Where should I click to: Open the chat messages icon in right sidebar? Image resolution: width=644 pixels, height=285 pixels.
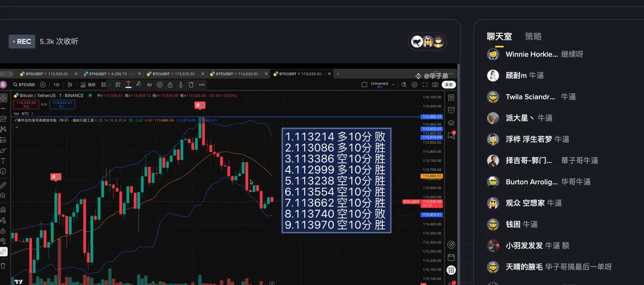(451, 135)
